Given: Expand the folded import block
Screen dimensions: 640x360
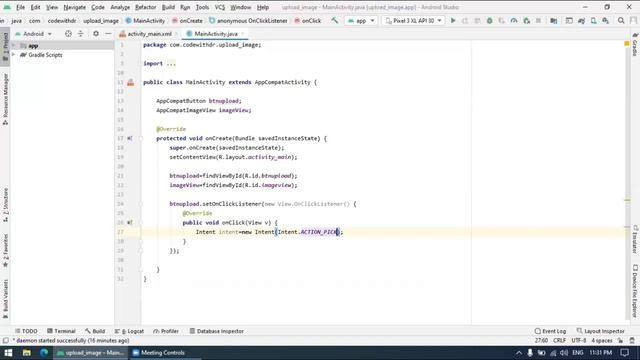Looking at the screenshot, I should tap(171, 64).
